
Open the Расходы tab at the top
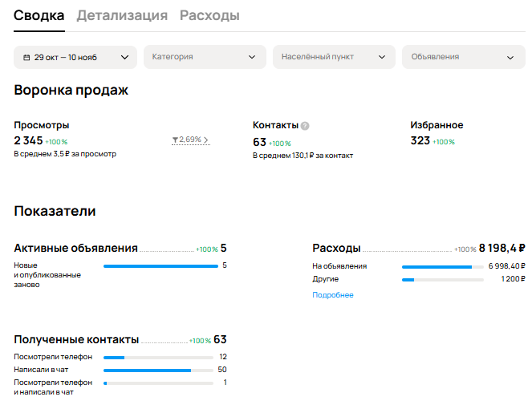click(x=209, y=15)
